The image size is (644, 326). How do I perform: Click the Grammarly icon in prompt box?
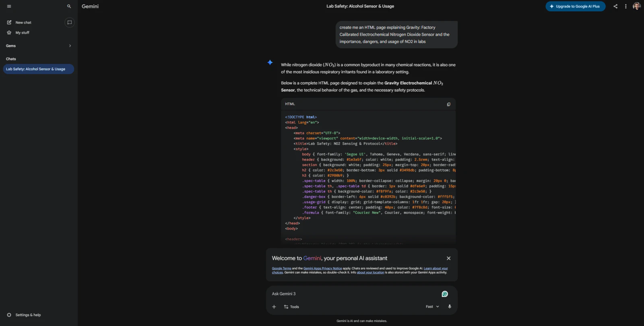[x=445, y=294]
